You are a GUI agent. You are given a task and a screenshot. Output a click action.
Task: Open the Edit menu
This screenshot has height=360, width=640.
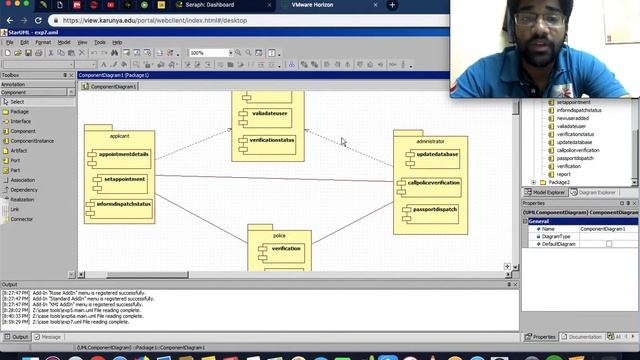point(24,42)
